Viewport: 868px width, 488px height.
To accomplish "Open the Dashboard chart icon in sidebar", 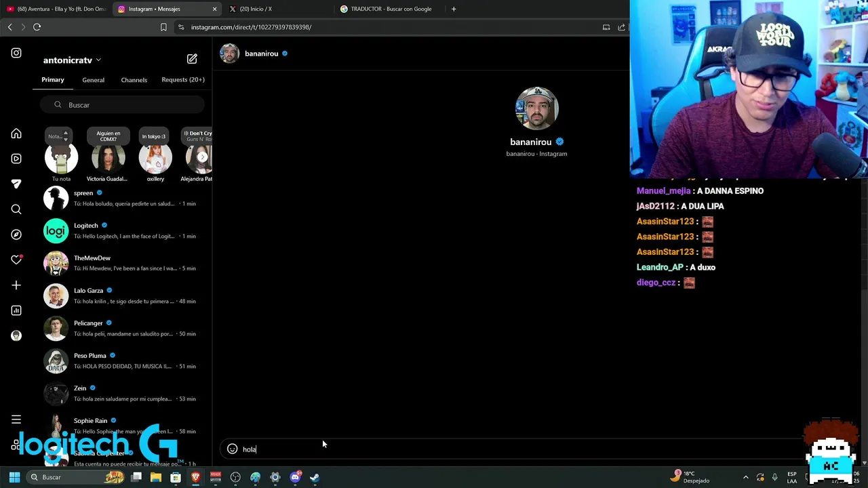I will (16, 310).
